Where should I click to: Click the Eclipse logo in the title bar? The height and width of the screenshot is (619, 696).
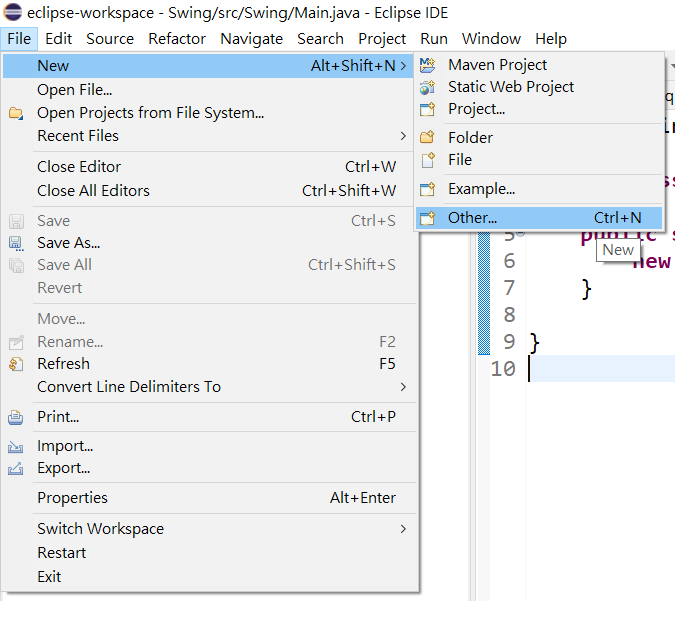[12, 12]
